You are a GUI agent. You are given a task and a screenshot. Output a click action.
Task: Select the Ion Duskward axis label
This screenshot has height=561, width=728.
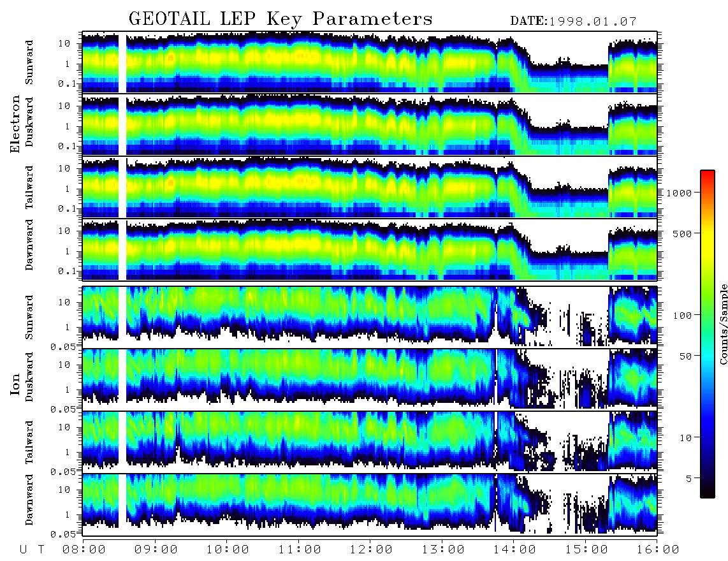pos(29,377)
